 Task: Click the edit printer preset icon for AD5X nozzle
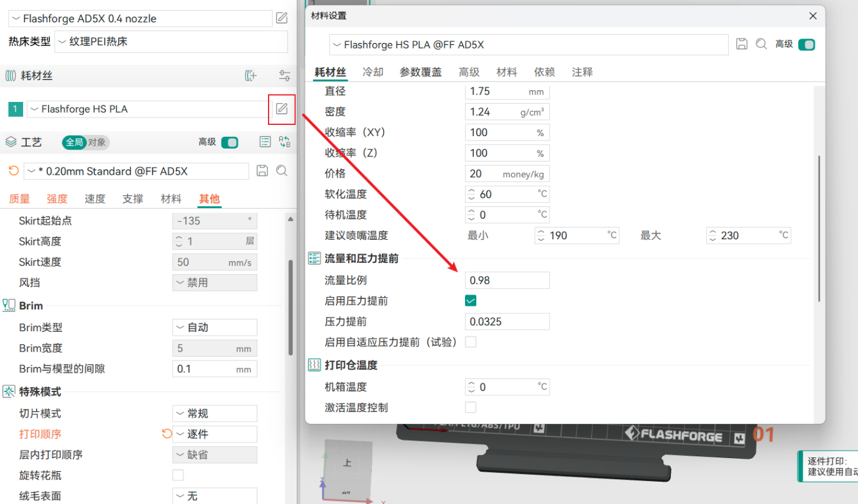[x=282, y=18]
